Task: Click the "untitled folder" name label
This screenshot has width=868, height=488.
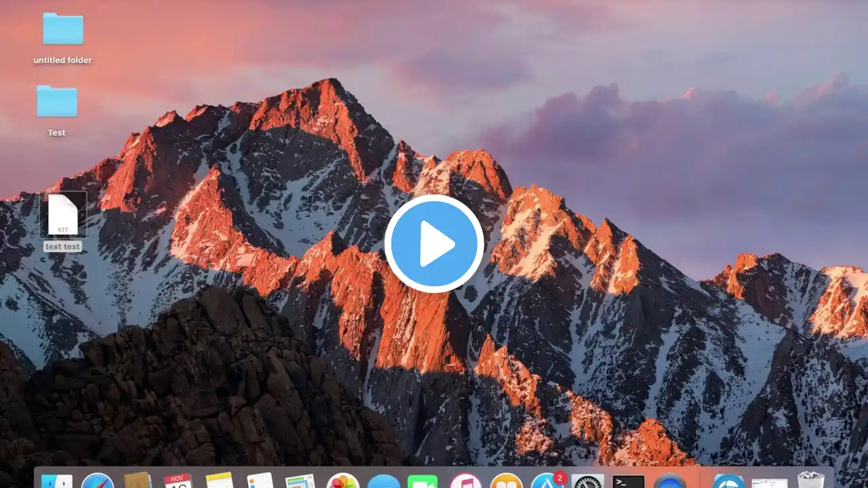Action: (x=63, y=60)
